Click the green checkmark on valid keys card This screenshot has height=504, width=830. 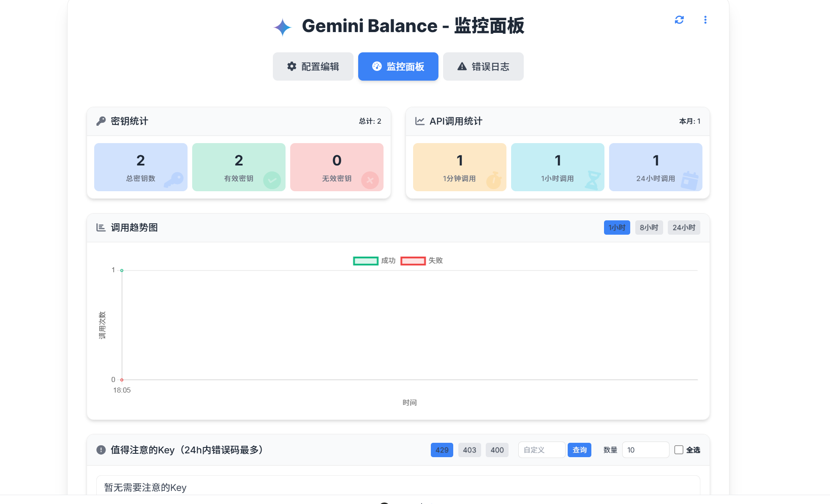[272, 180]
